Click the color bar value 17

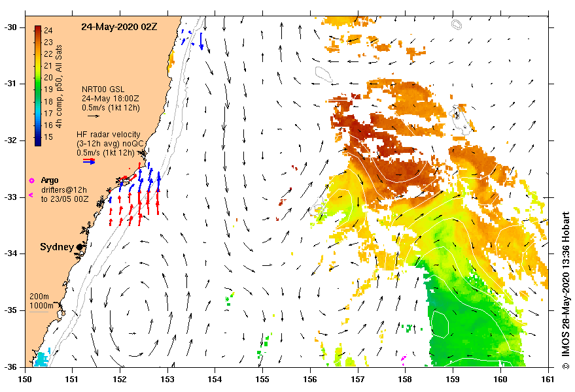coord(48,113)
